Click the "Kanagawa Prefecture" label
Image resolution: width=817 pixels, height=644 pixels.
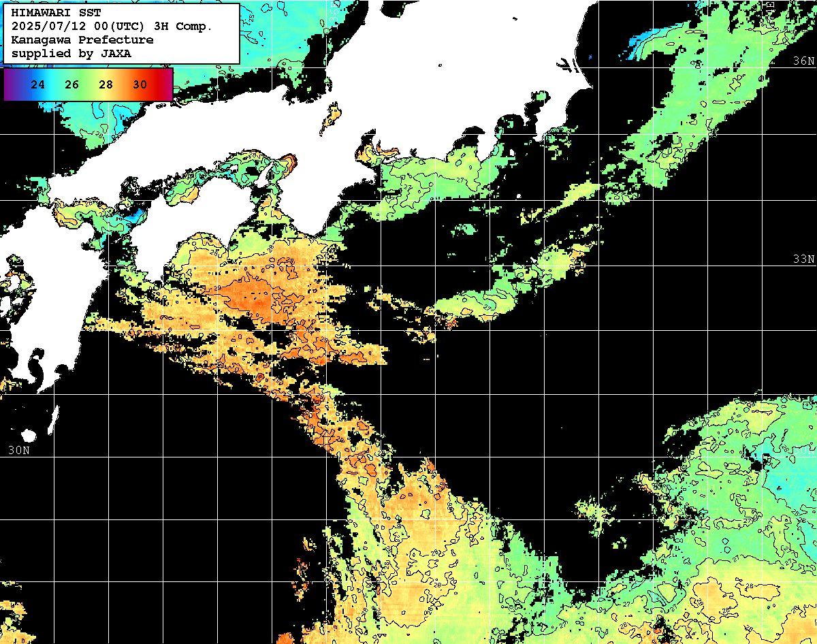[82, 40]
